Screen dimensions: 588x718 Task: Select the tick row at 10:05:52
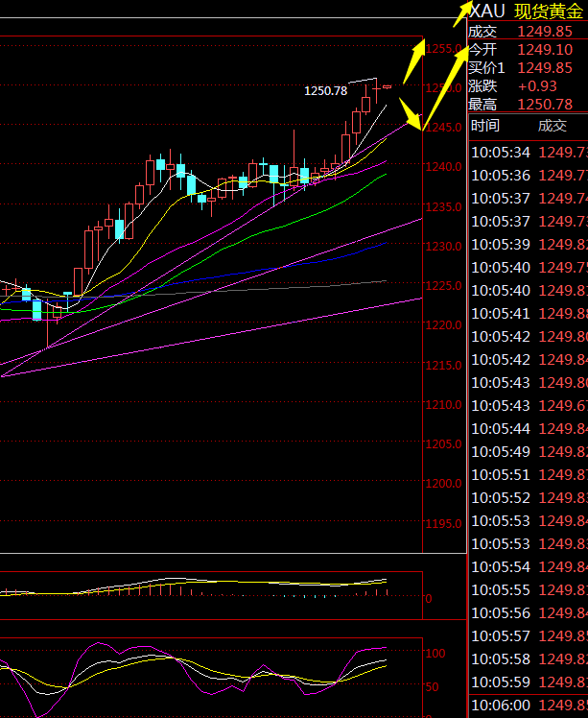point(529,498)
